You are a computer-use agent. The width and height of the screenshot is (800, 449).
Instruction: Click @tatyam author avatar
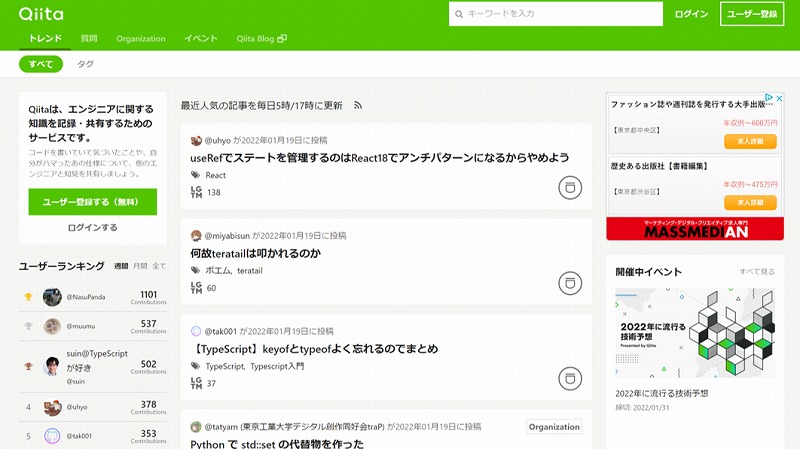[x=196, y=427]
